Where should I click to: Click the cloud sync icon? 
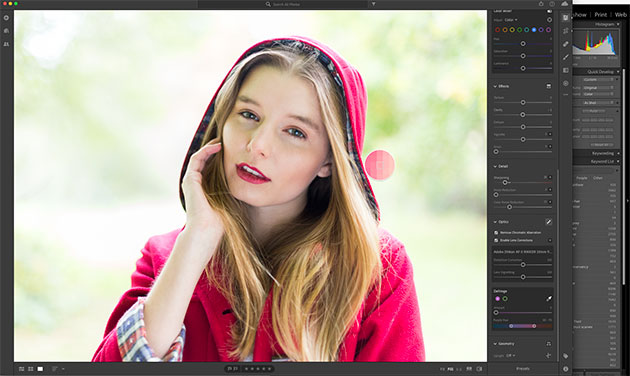point(565,4)
